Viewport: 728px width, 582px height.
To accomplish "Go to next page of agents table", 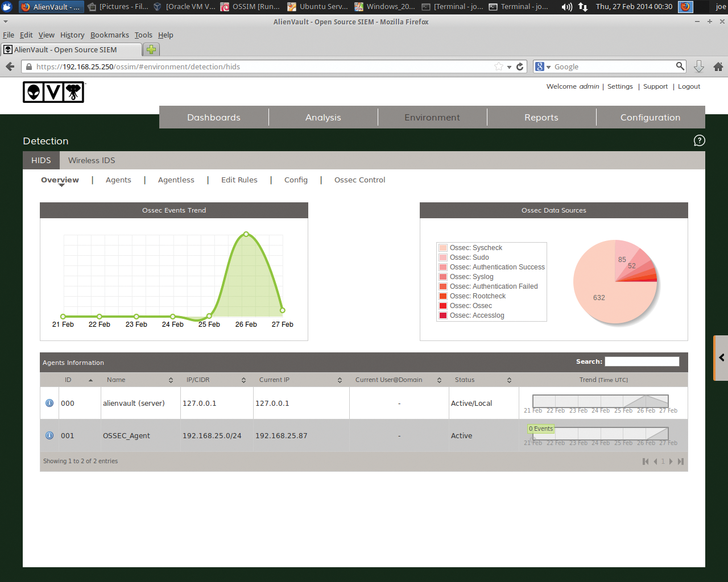I will (671, 462).
